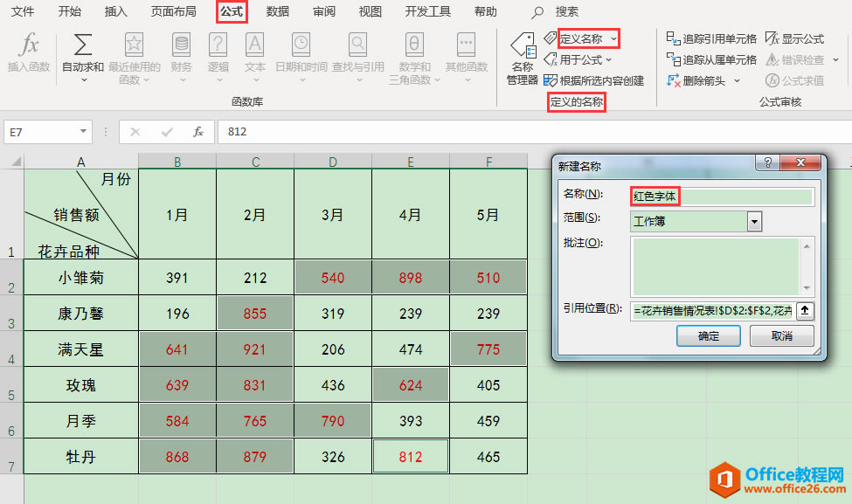Open the Logical (逻辑) functions library
The height and width of the screenshot is (504, 852).
tap(218, 58)
